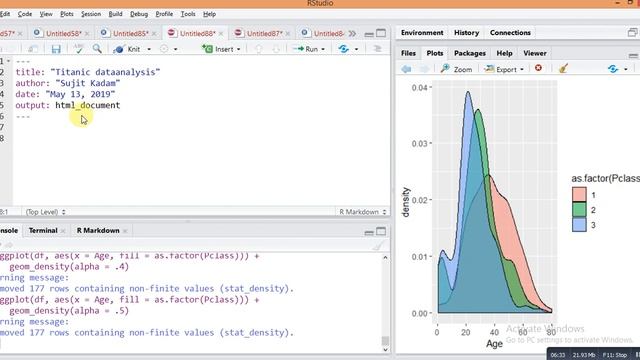Open the Debug menu
This screenshot has width=640, height=360.
click(x=139, y=14)
